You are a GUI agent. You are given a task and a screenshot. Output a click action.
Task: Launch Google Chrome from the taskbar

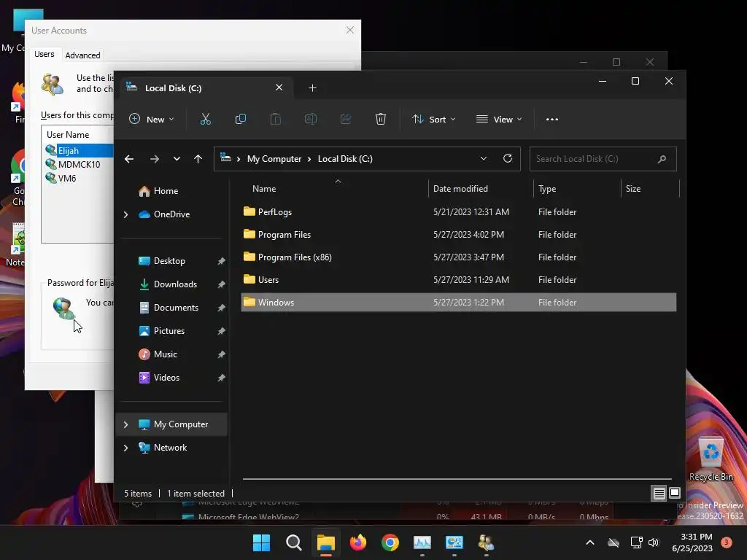(x=390, y=542)
